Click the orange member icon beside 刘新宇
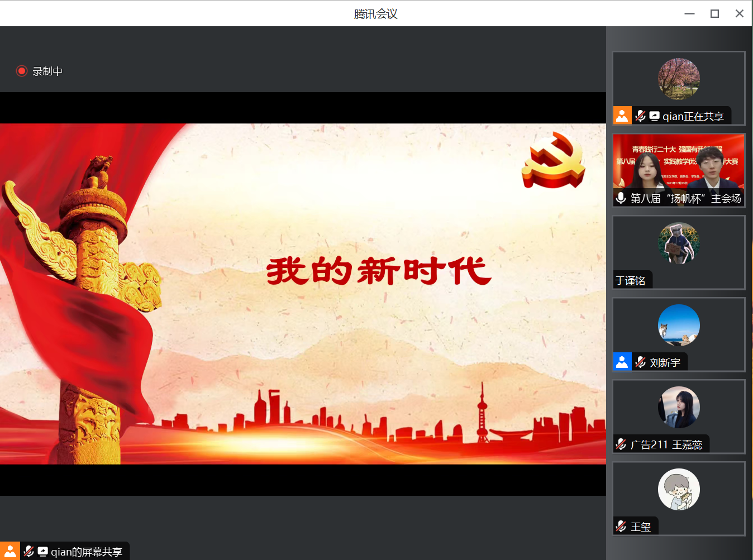The width and height of the screenshot is (753, 560). click(622, 362)
